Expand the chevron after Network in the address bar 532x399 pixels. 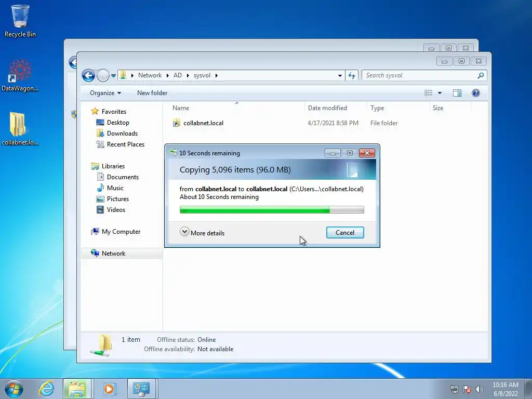tap(168, 75)
